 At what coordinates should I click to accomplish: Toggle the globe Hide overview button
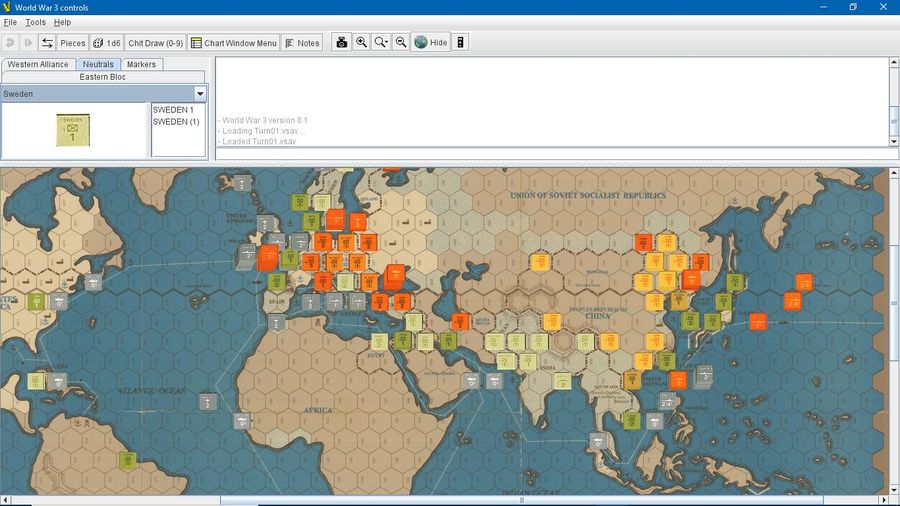[x=430, y=42]
